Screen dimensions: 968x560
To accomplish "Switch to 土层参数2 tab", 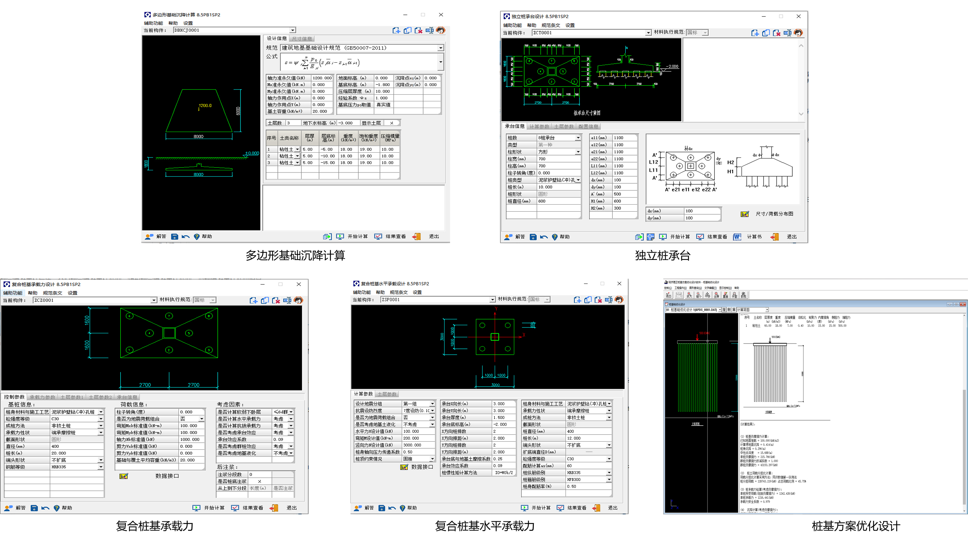I will pos(100,397).
